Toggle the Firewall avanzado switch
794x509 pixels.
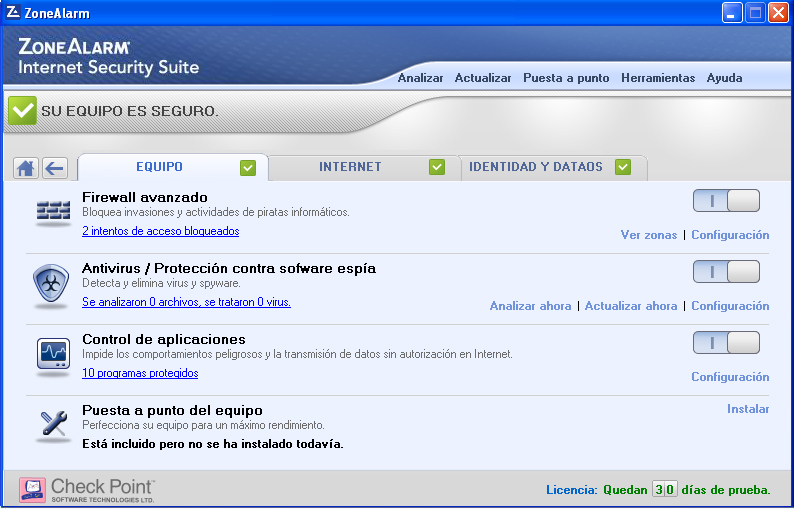pos(726,201)
